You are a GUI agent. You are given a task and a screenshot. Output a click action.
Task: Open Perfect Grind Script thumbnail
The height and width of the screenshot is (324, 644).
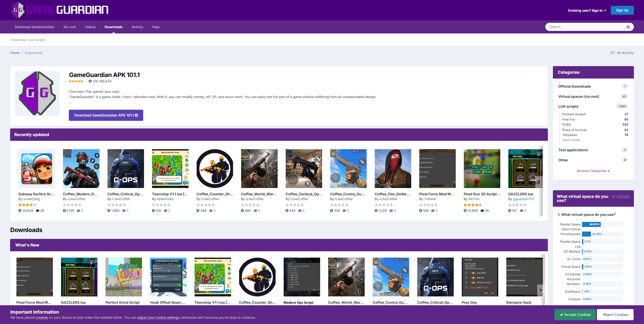tap(124, 277)
